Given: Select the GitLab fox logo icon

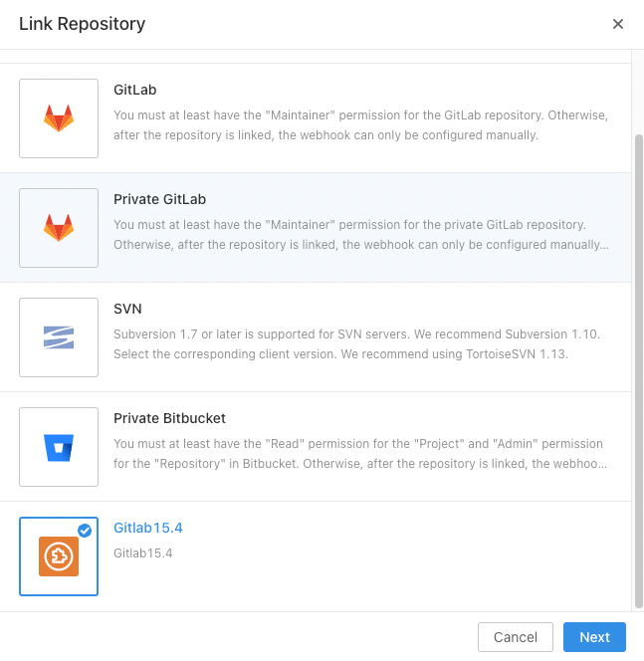Looking at the screenshot, I should pyautogui.click(x=59, y=118).
